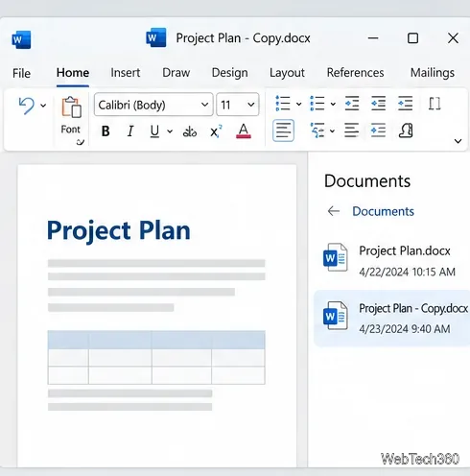
Task: Click the indent icon beside the stamp-shaped icon
Action: 378,131
